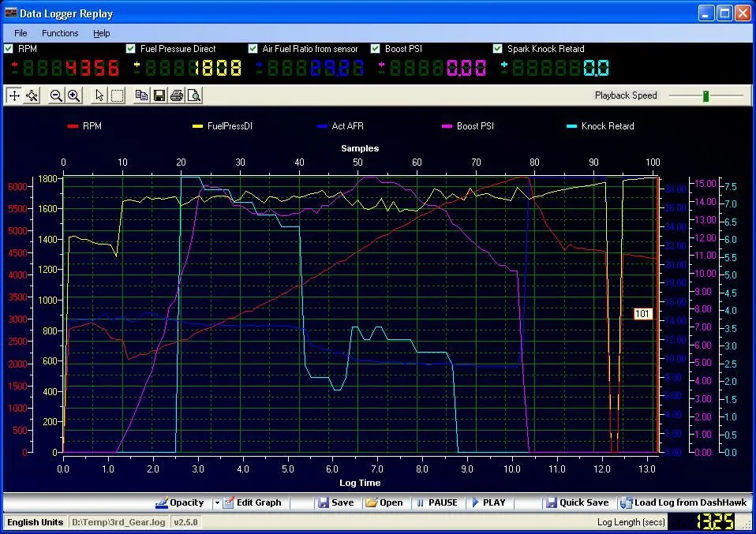The height and width of the screenshot is (534, 756).
Task: Print the graph using printer icon
Action: click(177, 95)
